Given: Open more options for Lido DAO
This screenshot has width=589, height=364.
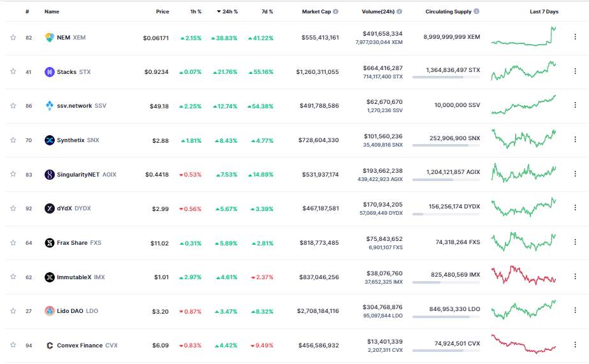Looking at the screenshot, I should point(575,310).
